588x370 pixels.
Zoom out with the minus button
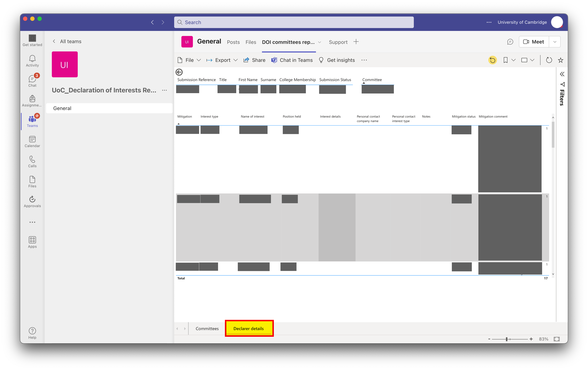489,339
